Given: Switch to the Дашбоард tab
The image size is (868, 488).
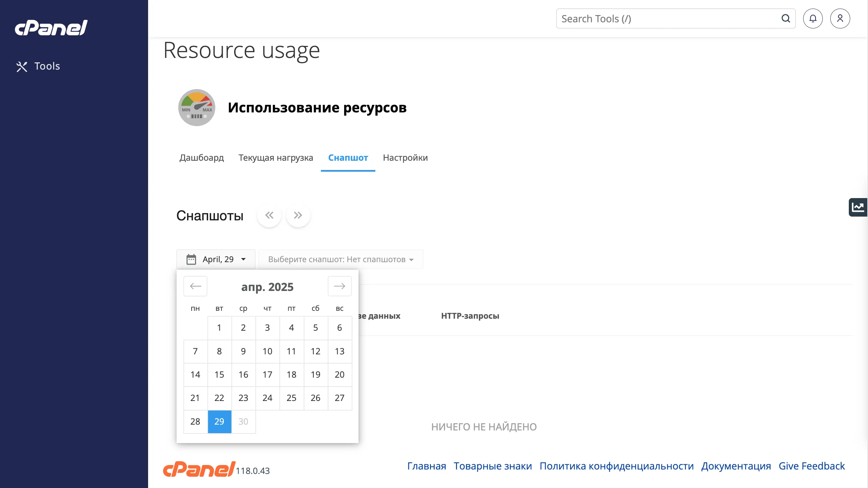Looking at the screenshot, I should pyautogui.click(x=202, y=158).
